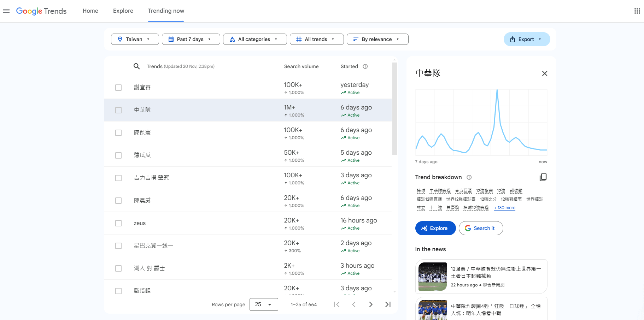Open the 東京巨蛋 breakdown term
Screen dimensions: 644x320
(x=463, y=191)
